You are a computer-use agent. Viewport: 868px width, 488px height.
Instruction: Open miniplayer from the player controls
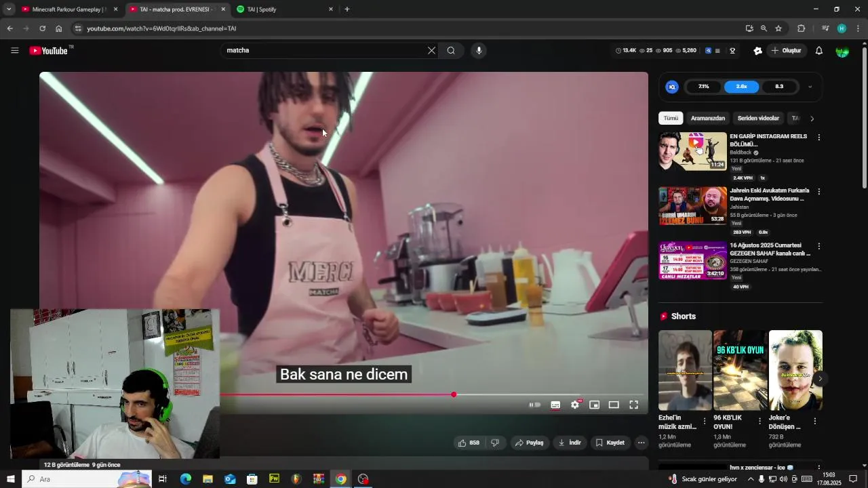click(594, 405)
